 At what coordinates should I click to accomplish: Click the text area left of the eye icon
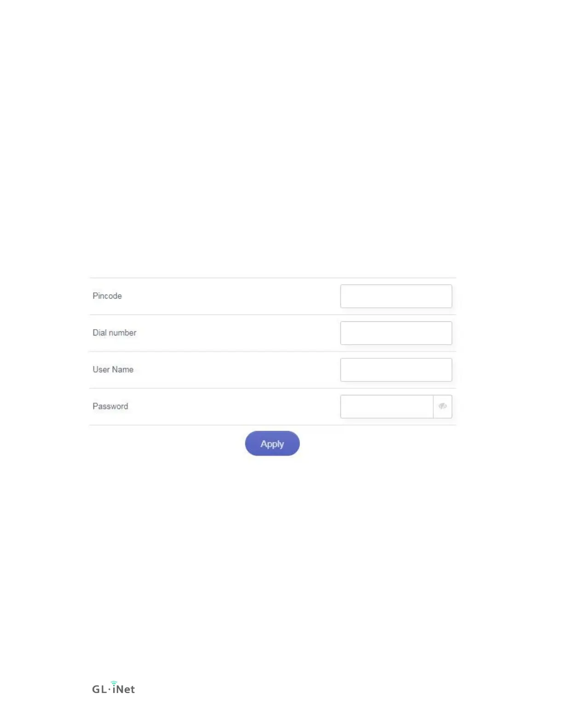(387, 406)
